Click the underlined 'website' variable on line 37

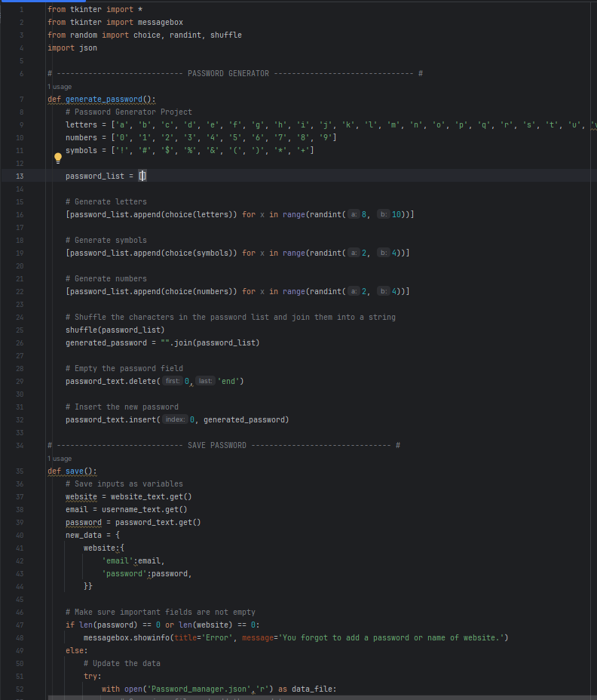tap(81, 496)
